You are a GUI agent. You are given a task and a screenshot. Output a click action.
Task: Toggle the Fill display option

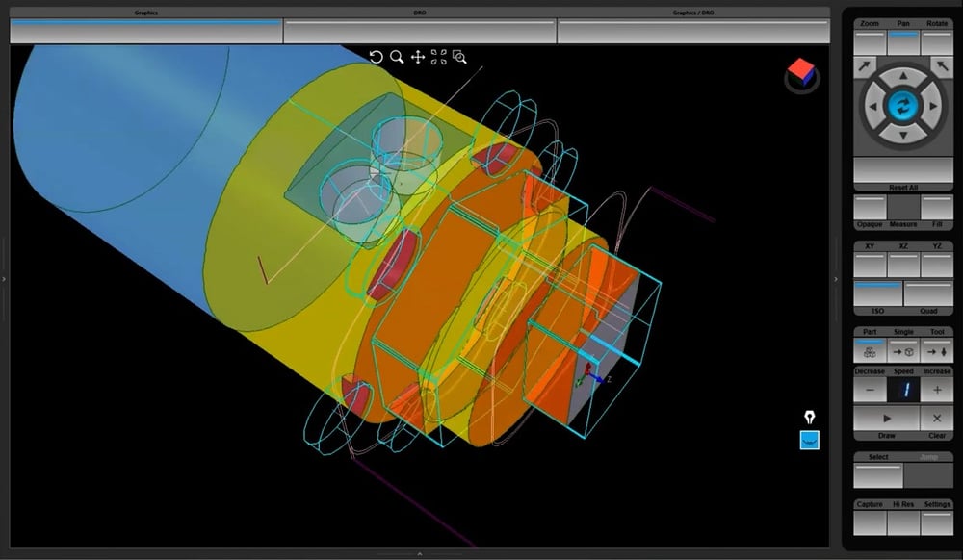(936, 208)
